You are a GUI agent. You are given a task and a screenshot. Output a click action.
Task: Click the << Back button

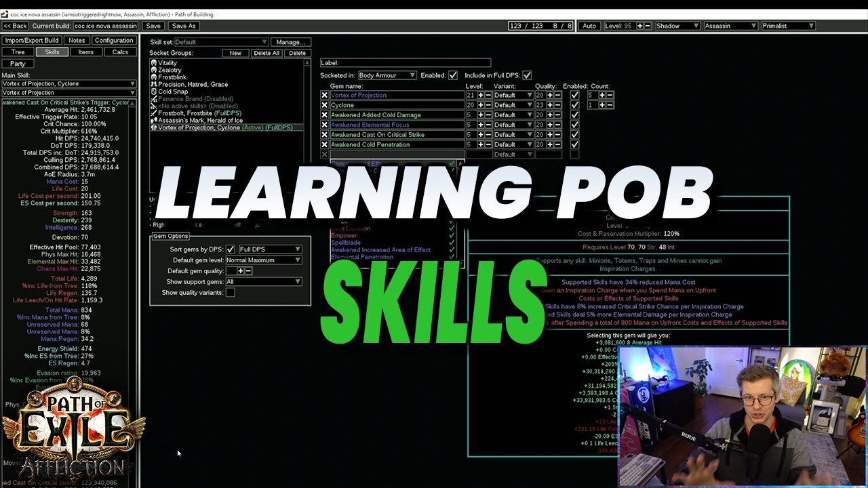pos(15,26)
